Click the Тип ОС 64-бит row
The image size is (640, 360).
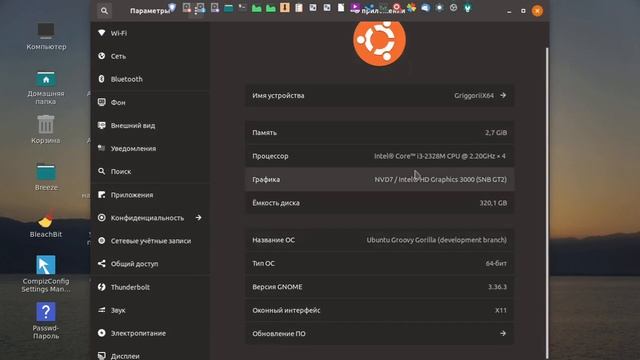(x=379, y=263)
